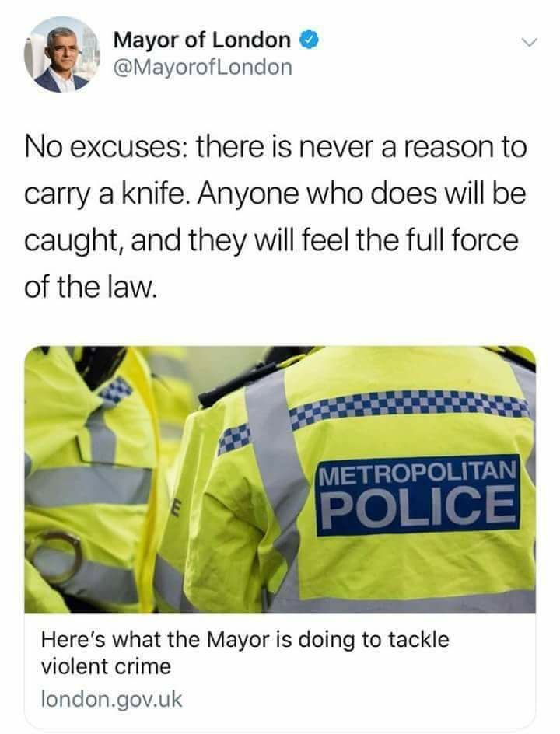
Task: Click the silver reflective stripe on left jacket
Action: point(89,485)
